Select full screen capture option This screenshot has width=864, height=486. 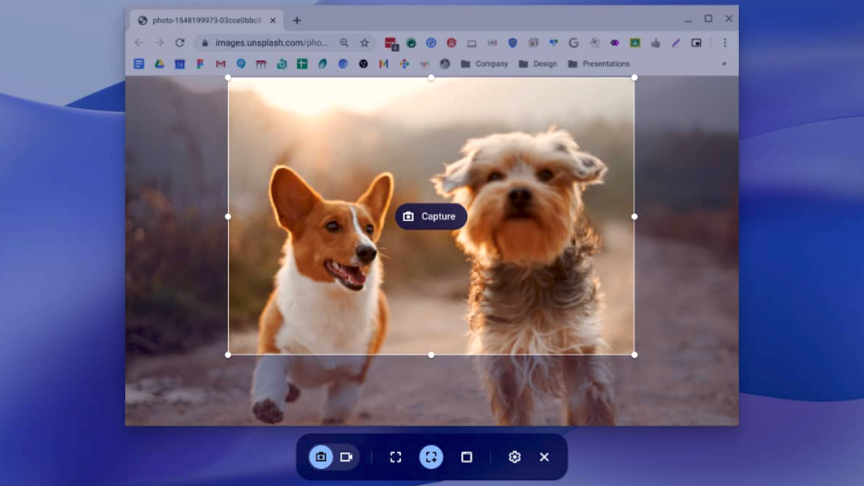click(x=396, y=457)
